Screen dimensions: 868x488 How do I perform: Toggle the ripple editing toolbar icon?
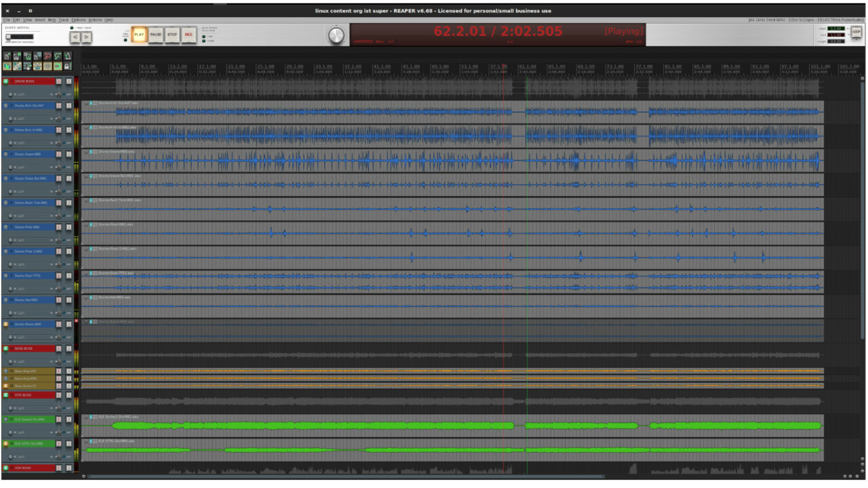coord(27,66)
